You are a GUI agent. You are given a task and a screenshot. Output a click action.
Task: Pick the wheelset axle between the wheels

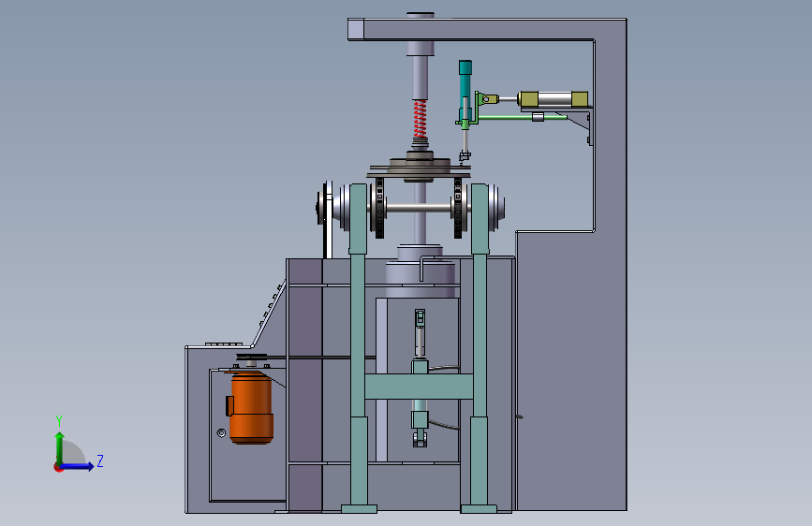tap(419, 208)
